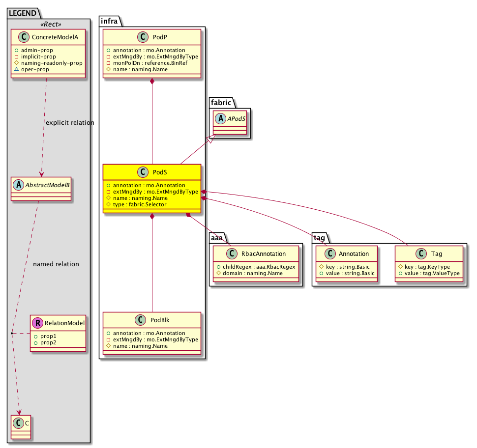Click the fabric package tab label

click(220, 102)
